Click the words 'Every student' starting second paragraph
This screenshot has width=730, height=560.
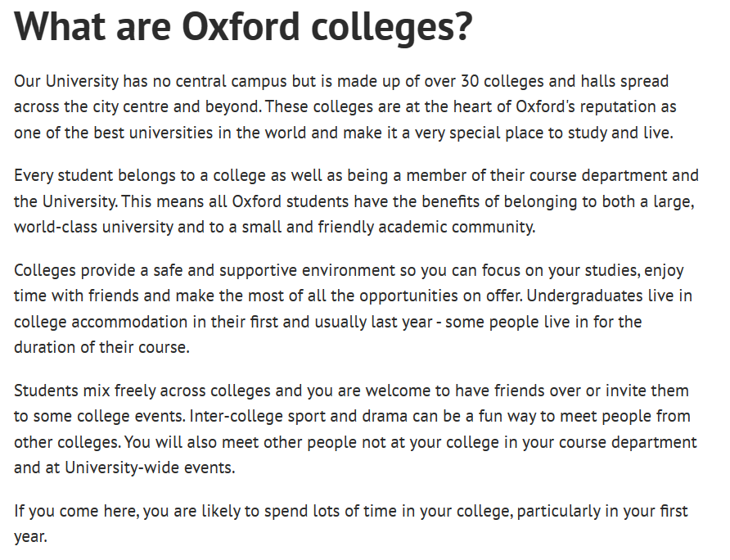pos(63,176)
